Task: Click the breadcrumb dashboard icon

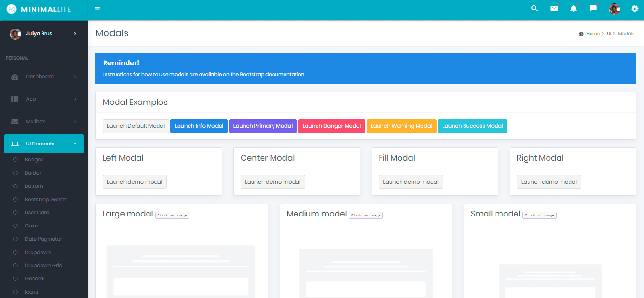Action: (581, 34)
